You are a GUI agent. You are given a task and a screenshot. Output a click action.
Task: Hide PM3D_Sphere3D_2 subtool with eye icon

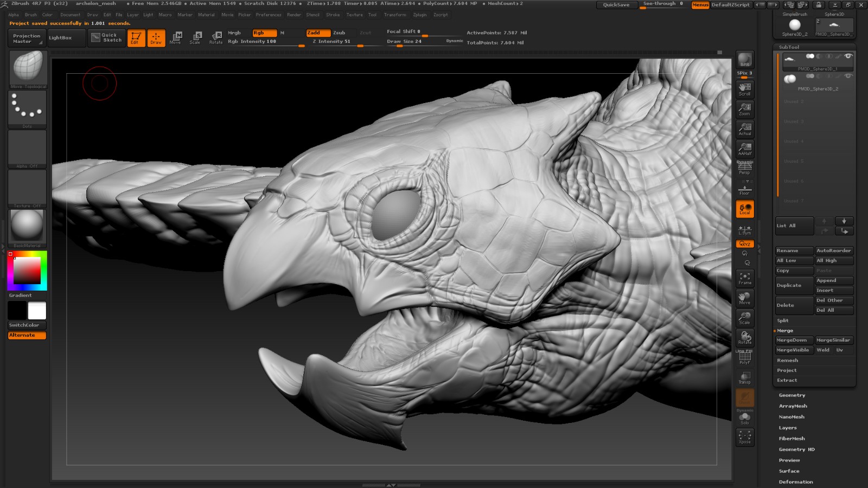tap(848, 76)
